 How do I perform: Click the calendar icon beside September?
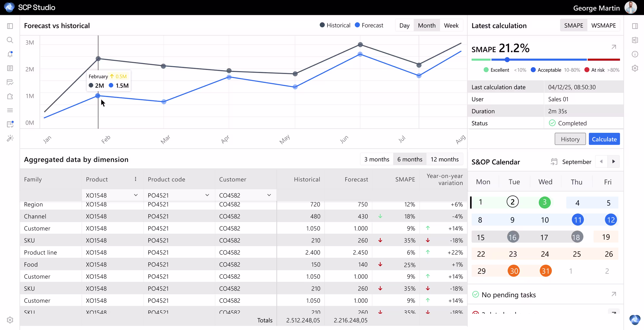coord(554,162)
